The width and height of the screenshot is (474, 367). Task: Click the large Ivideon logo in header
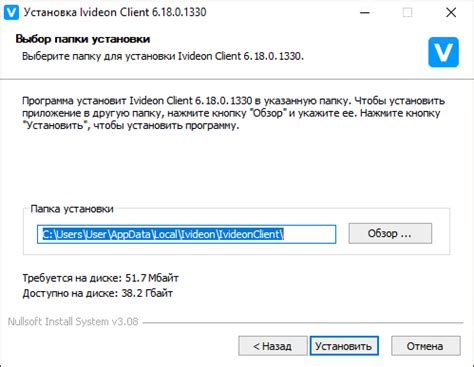coord(443,52)
